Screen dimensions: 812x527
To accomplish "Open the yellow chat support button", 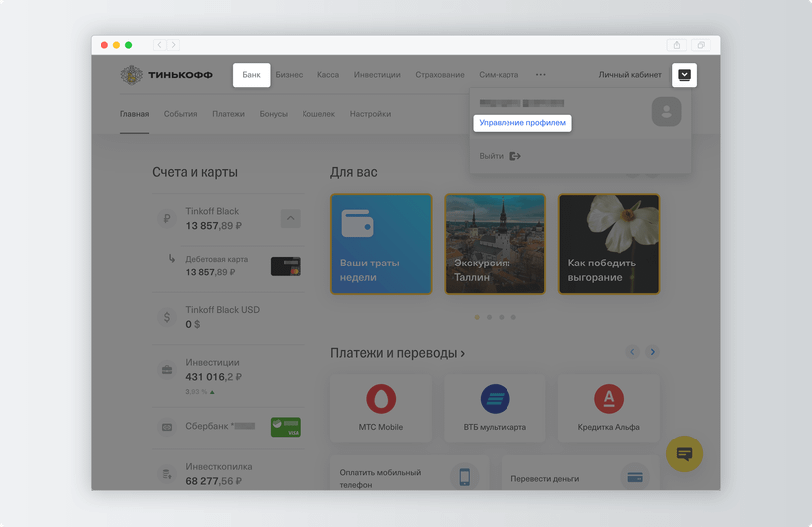I will [684, 454].
